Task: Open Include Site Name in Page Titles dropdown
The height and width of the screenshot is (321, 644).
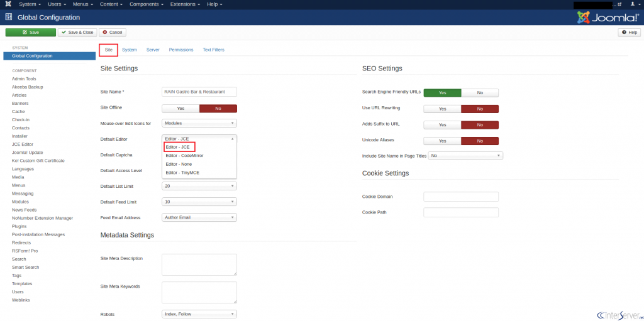Action: (x=465, y=156)
